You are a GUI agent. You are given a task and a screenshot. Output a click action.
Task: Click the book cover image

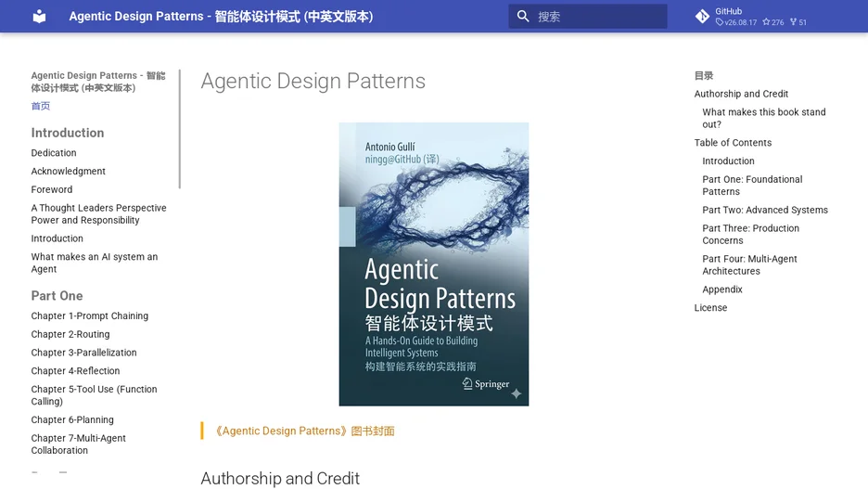(433, 264)
